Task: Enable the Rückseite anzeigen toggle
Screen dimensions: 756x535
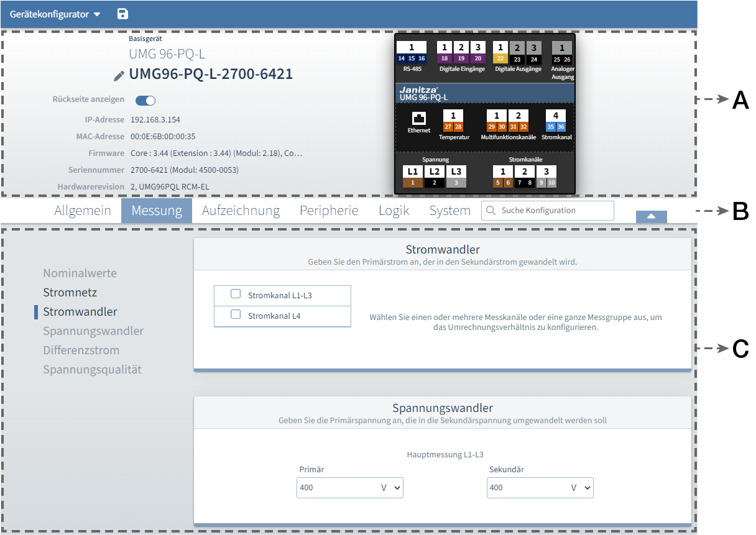Action: pyautogui.click(x=145, y=100)
